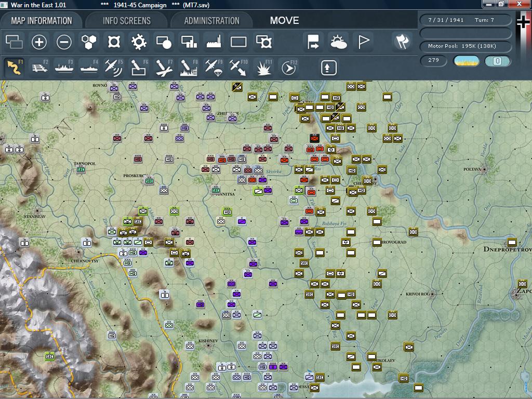Screen dimensions: 532x399
Task: Click the up-arrow toolbar collapse button
Action: [329, 68]
